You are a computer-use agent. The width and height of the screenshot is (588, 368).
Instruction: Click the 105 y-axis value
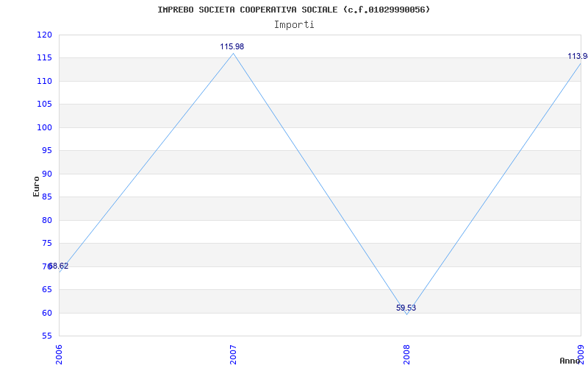tap(44, 105)
